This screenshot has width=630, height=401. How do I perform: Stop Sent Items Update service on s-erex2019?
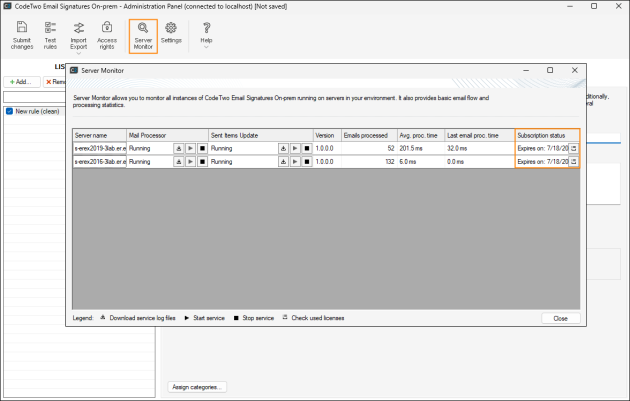click(x=307, y=149)
